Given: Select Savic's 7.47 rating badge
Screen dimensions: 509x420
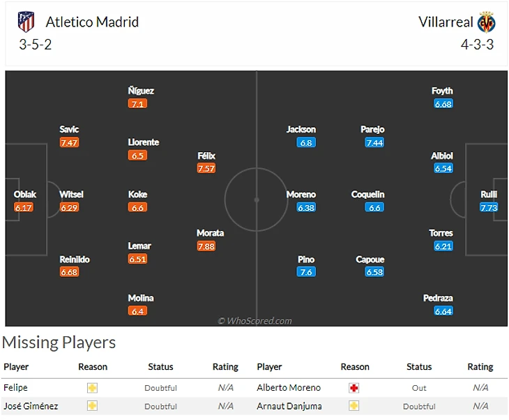Looking at the screenshot, I should click(x=69, y=142).
